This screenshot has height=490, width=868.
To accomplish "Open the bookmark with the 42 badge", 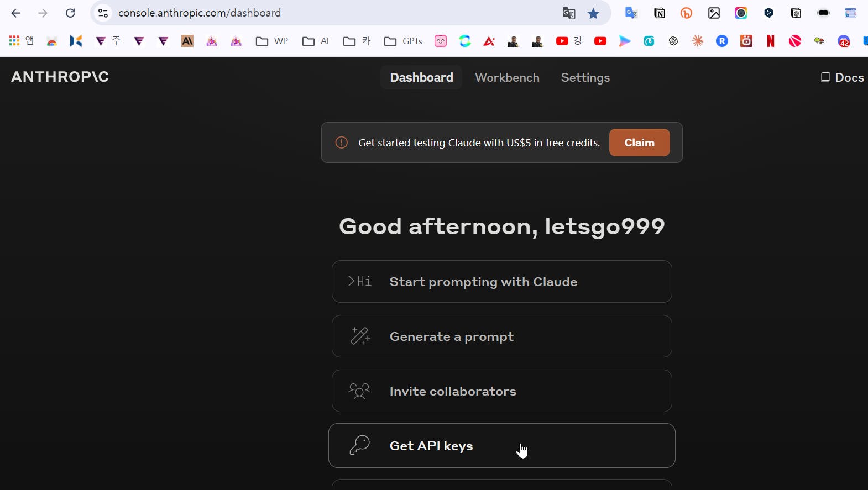I will pyautogui.click(x=844, y=41).
